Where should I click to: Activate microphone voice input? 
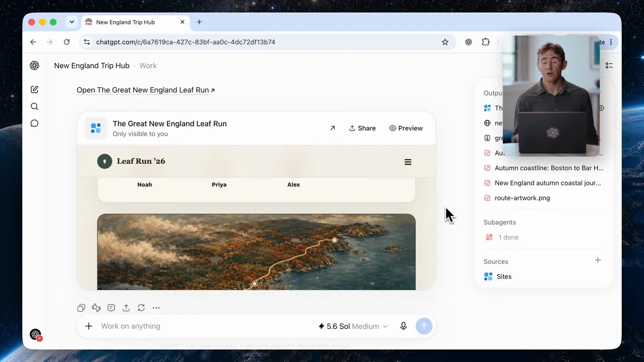[404, 326]
